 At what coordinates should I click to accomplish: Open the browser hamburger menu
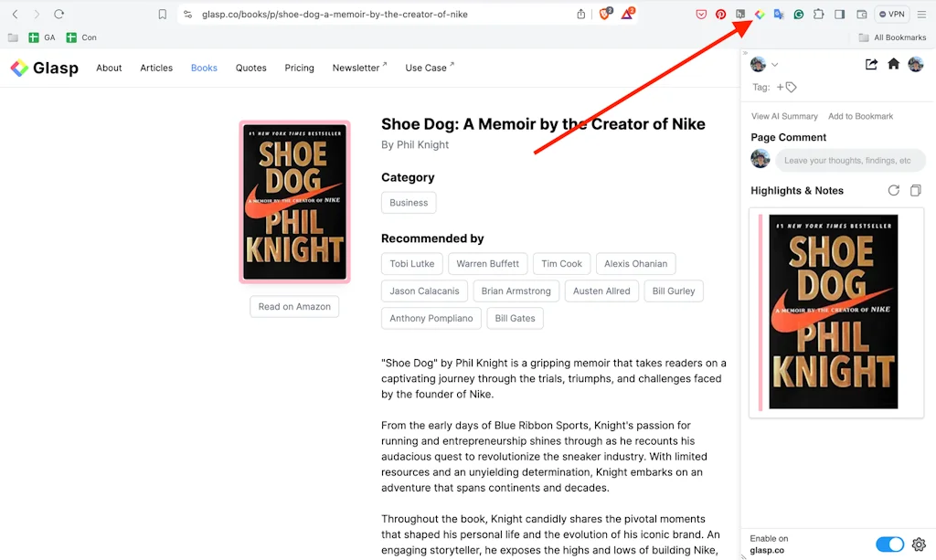click(923, 14)
